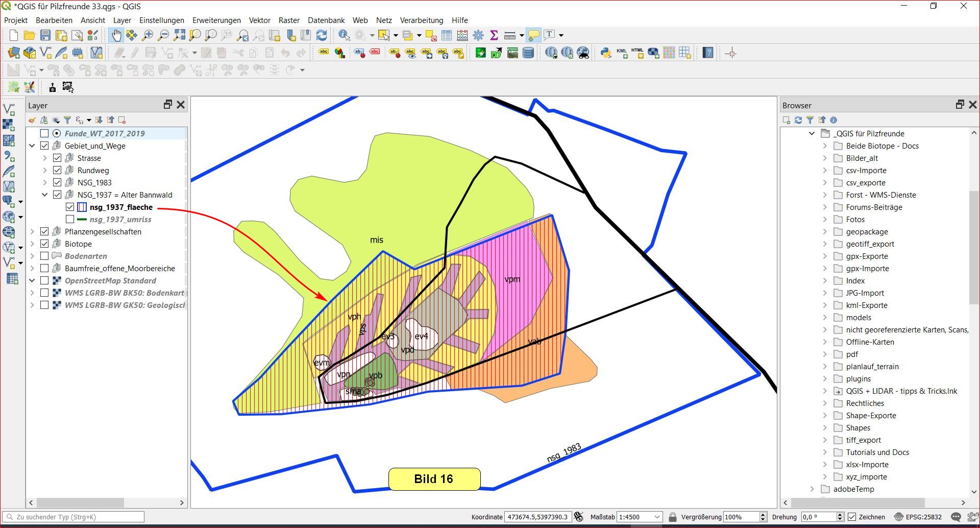Select the Pan Map hand tool
The height and width of the screenshot is (528, 980).
tap(116, 35)
